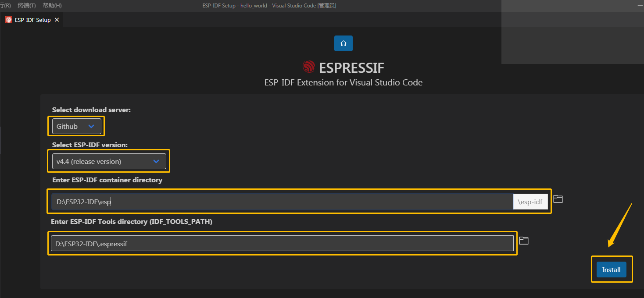The width and height of the screenshot is (644, 298).
Task: Click the chevron on the version dropdown
Action: tap(156, 161)
